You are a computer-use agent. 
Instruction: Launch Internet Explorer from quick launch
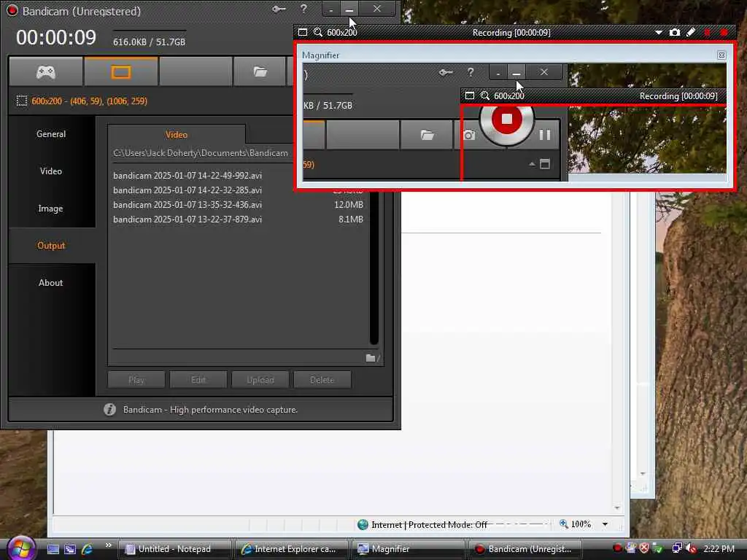coord(88,549)
